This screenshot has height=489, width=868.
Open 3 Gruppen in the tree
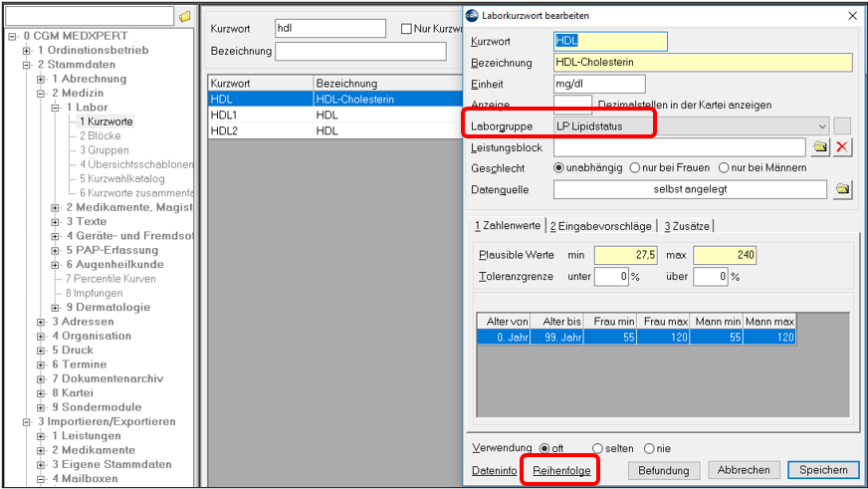click(105, 150)
